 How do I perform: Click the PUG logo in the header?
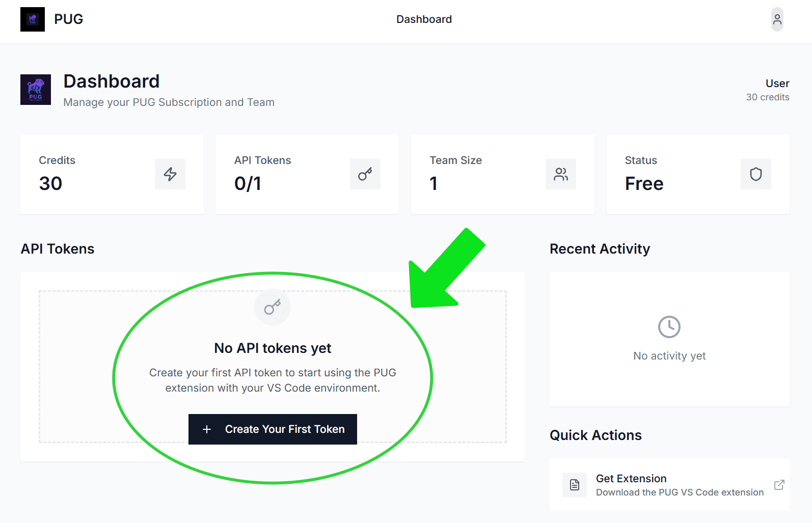(33, 19)
